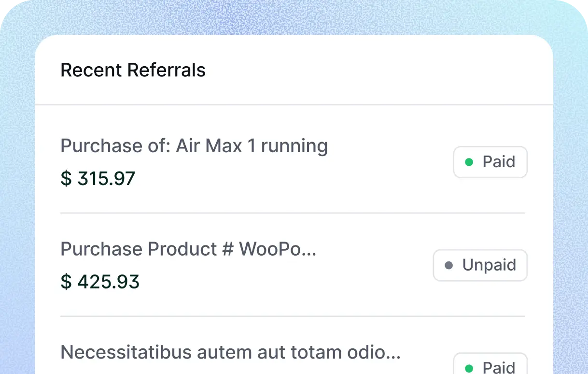This screenshot has width=588, height=374.
Task: Click divider line under Recent Referrals header
Action: click(x=294, y=104)
